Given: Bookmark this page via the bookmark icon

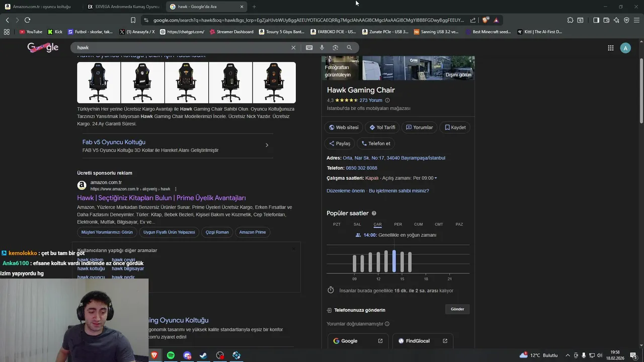Looking at the screenshot, I should (133, 20).
